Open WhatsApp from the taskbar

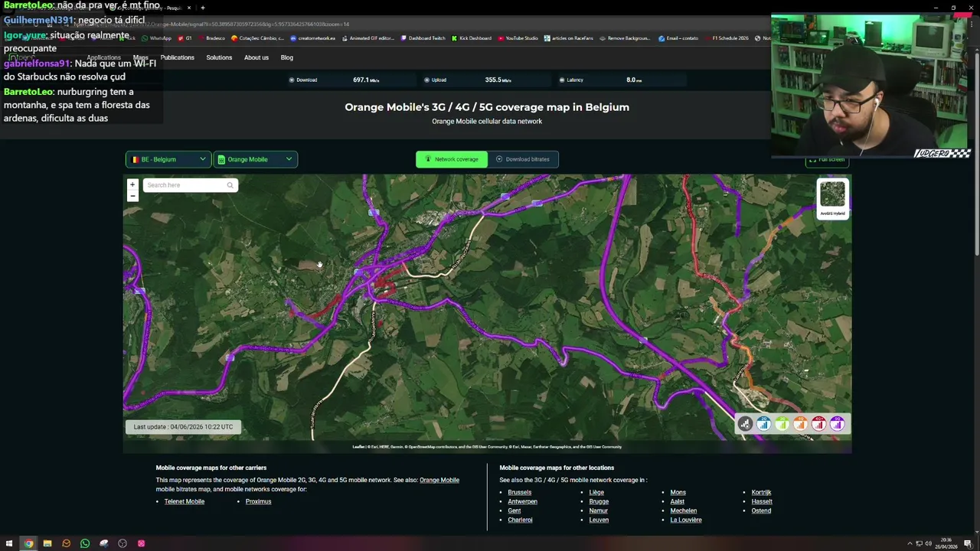[x=85, y=543]
